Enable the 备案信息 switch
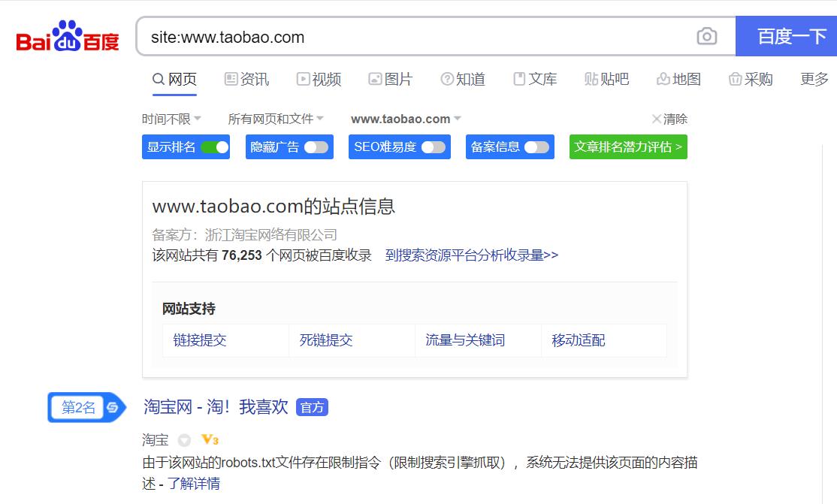 point(536,147)
